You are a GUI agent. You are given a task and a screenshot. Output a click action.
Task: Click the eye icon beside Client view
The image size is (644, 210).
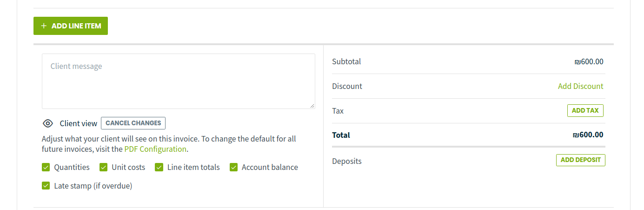click(48, 123)
